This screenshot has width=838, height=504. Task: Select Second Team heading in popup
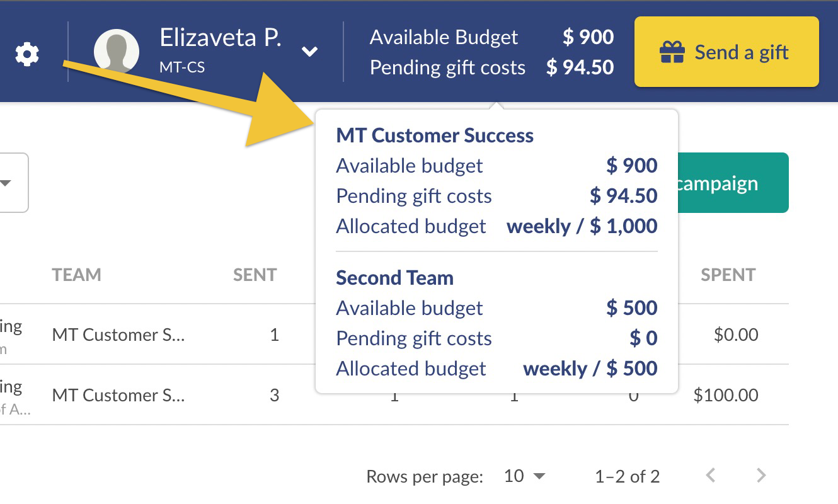(394, 278)
